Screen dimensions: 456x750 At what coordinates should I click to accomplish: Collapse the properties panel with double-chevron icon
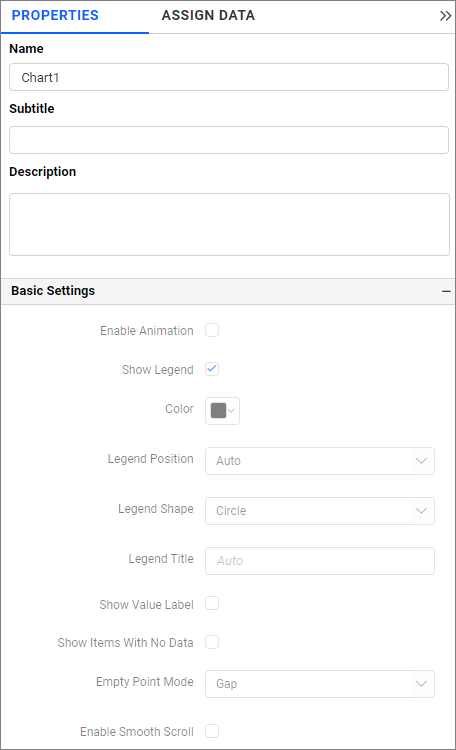tap(445, 16)
